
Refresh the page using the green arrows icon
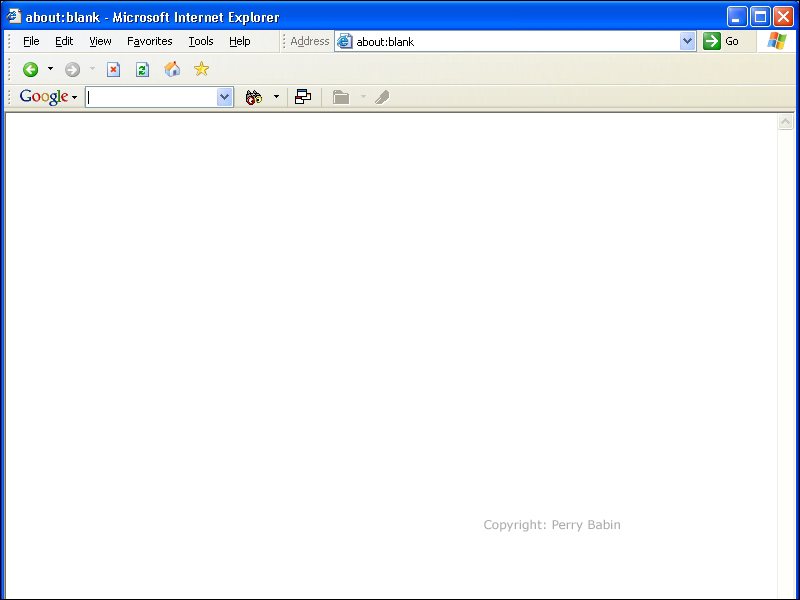[142, 69]
